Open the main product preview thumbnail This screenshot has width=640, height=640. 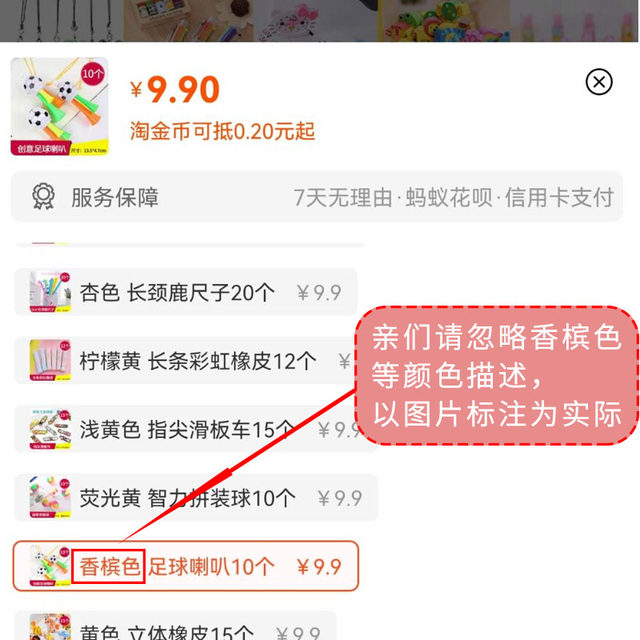pyautogui.click(x=60, y=107)
